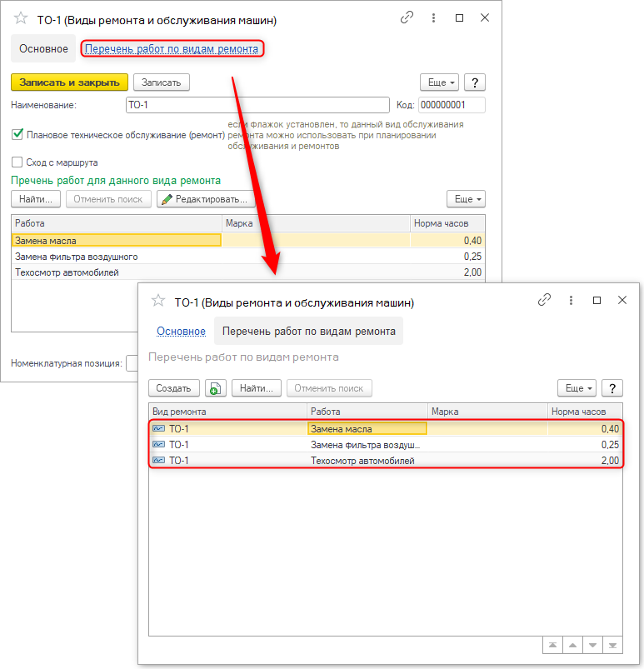Open the three-dot menu in the front window title
Viewport: 644px width, 669px height.
571,300
